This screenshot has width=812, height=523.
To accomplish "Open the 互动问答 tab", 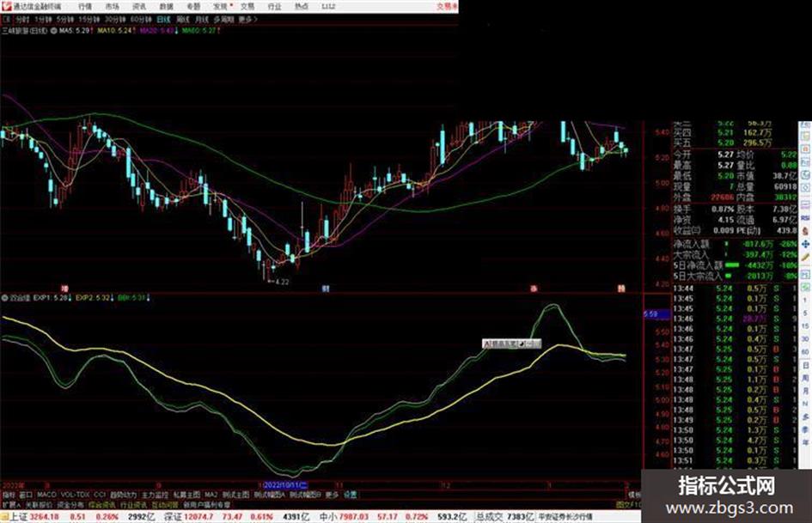I will point(165,504).
